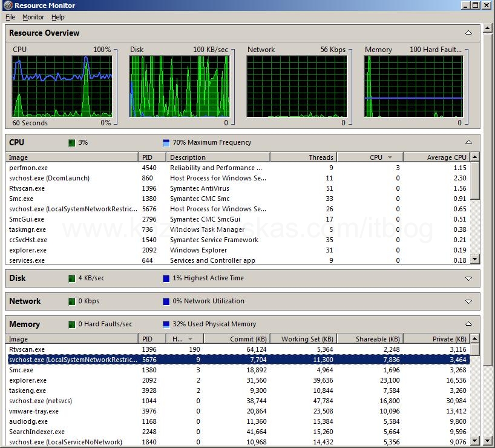The width and height of the screenshot is (495, 448).
Task: Click the blue Used Physical Memory indicator
Action: point(166,324)
